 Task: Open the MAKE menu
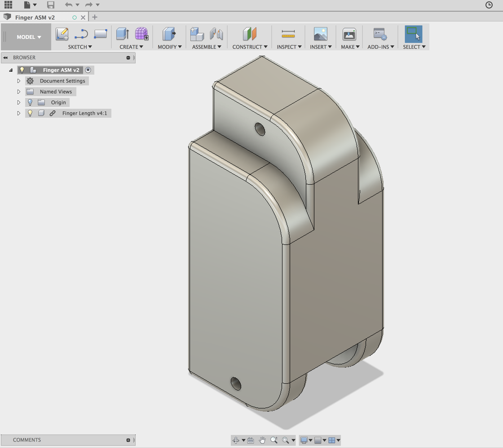[x=350, y=47]
